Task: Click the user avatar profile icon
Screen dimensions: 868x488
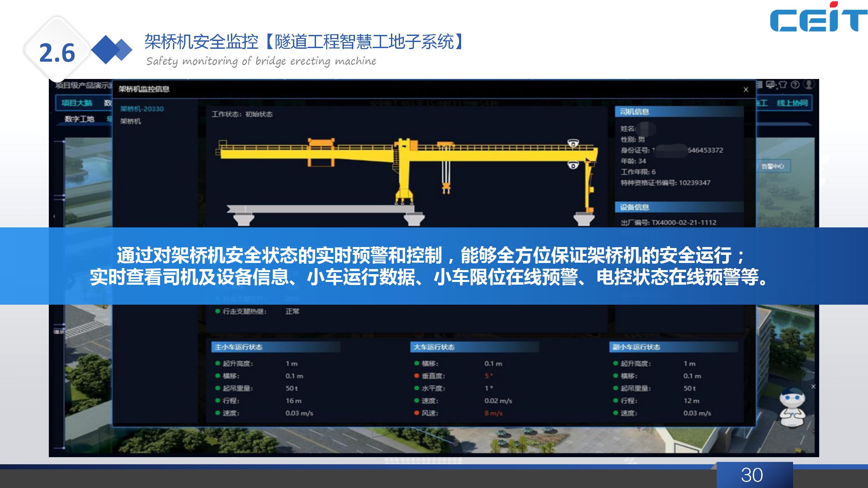Action: click(x=809, y=84)
